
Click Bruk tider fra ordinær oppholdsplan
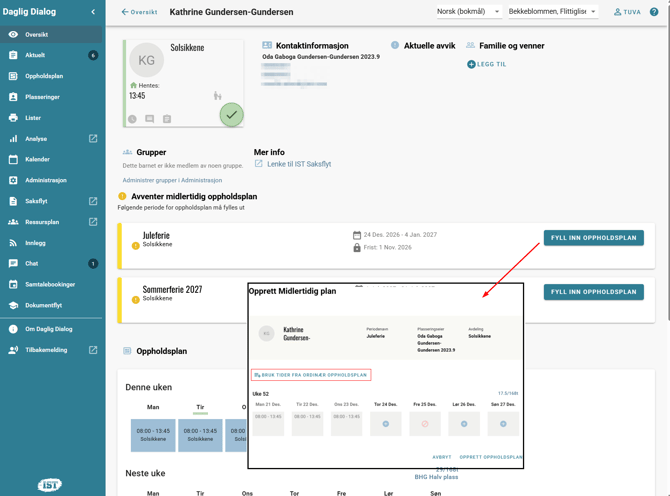tap(311, 375)
